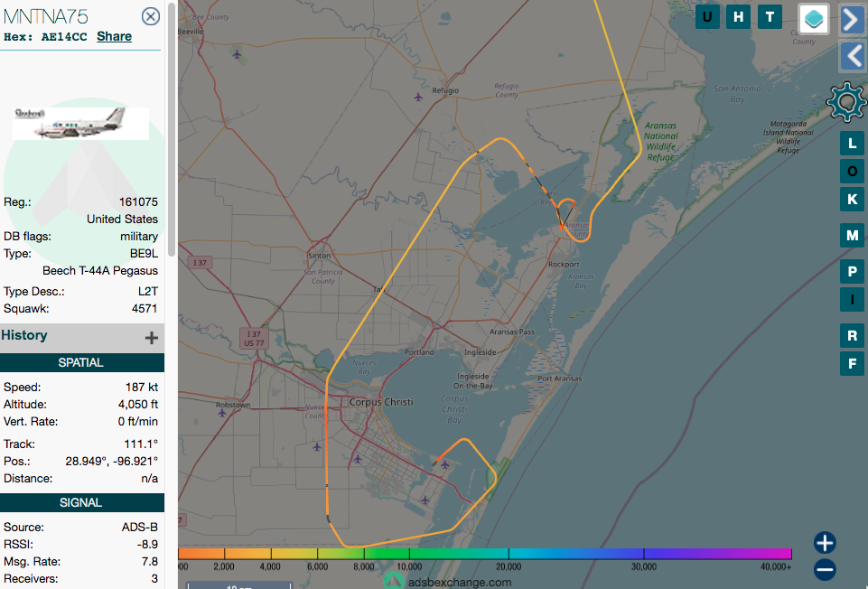Click the sidebar vertical scrollbar
This screenshot has width=868, height=589.
coord(172,130)
